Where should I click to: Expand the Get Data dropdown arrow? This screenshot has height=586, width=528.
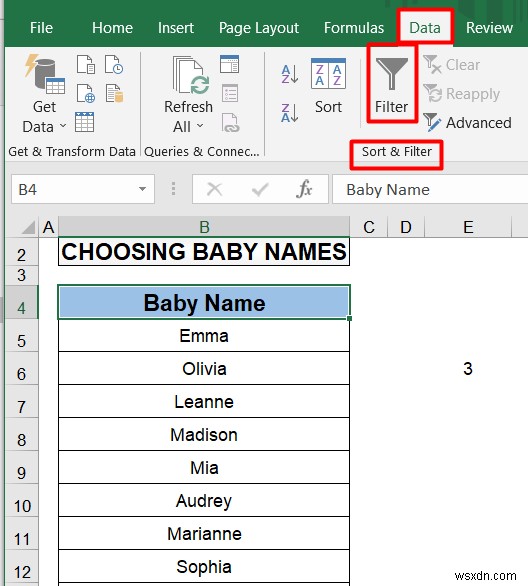(63, 126)
